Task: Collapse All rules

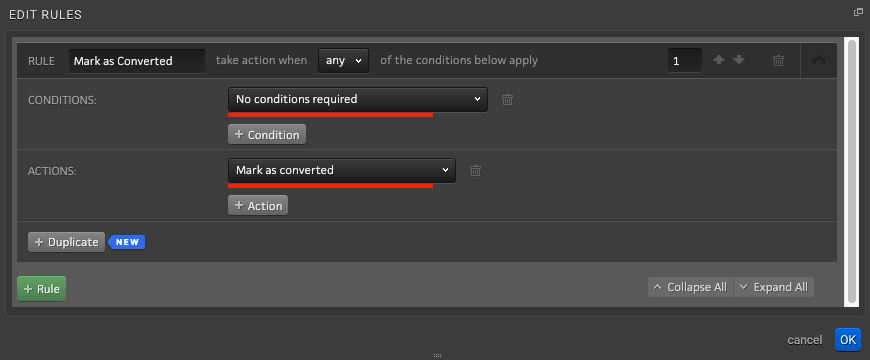Action: pos(690,287)
